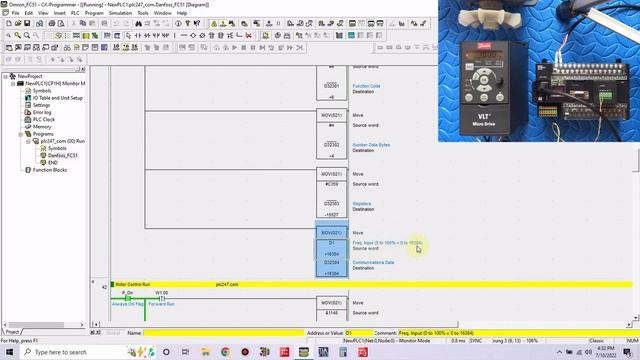640x360 pixels.
Task: Click the project tree horizontal scrollbar
Action: [43, 325]
